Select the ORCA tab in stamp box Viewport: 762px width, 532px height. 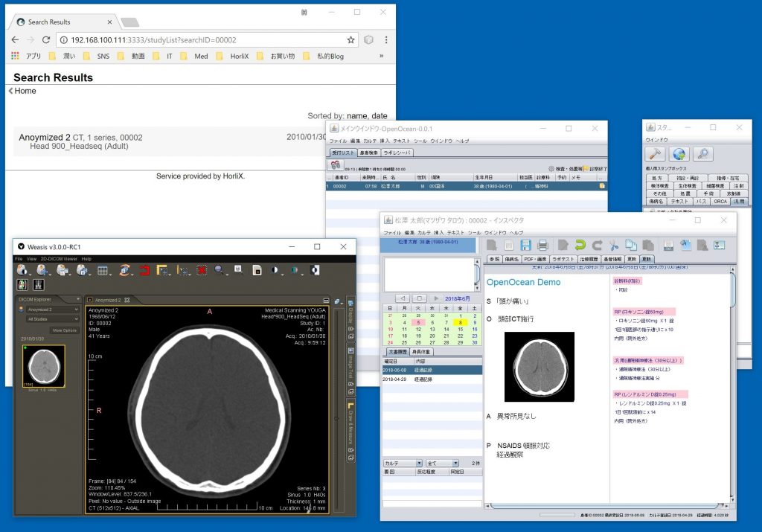coord(720,201)
